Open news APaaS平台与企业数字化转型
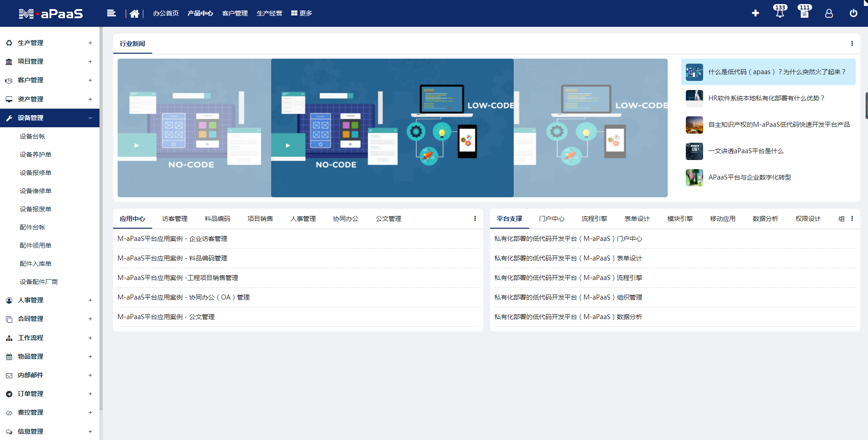The height and width of the screenshot is (440, 868). point(769,177)
